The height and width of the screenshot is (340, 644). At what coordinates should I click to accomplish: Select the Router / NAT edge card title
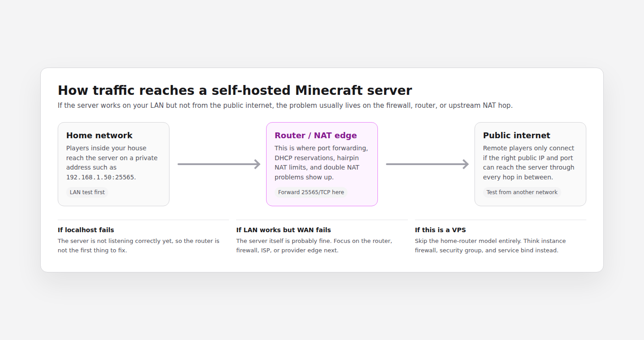pos(316,135)
